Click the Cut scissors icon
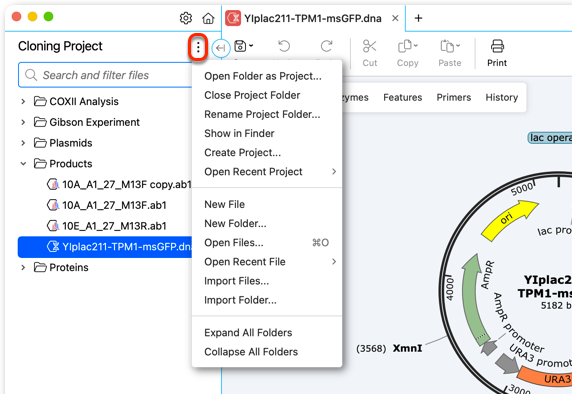Image resolution: width=572 pixels, height=394 pixels. (x=369, y=47)
